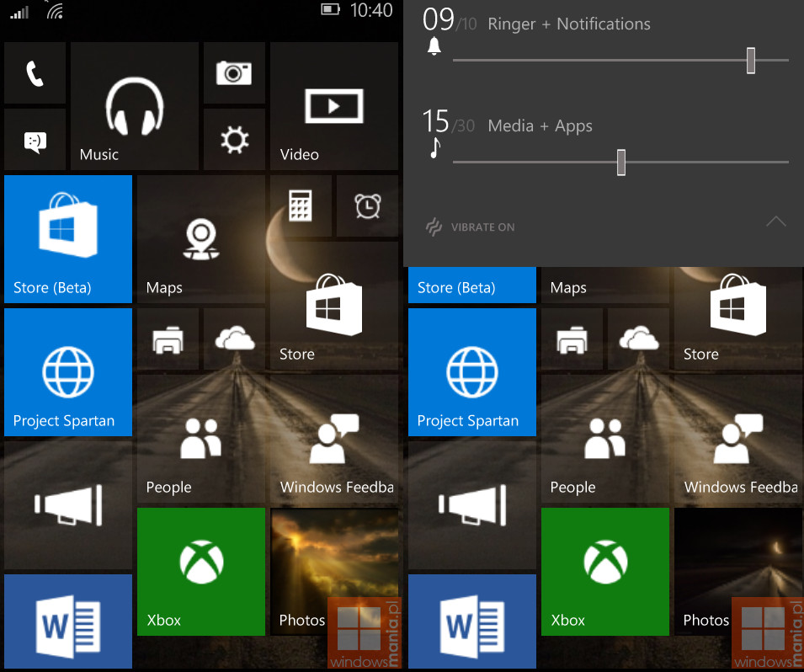Click the Media + Apps label
Image resolution: width=804 pixels, height=672 pixels.
(x=540, y=125)
